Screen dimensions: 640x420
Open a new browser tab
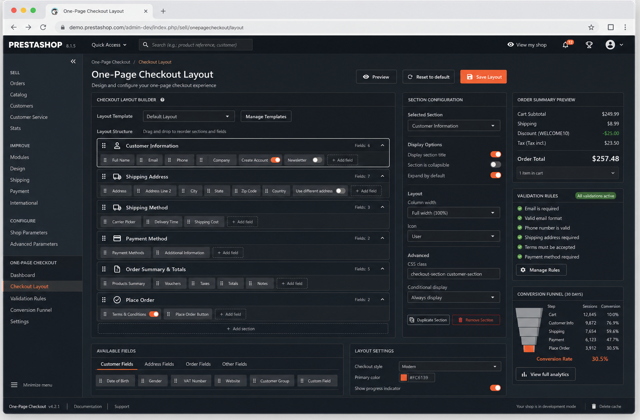click(163, 11)
